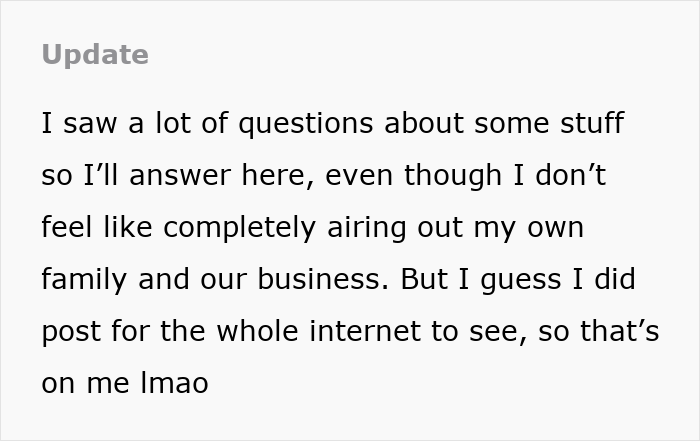Click the word "own" ending the third line
Image resolution: width=700 pixels, height=441 pixels.
coord(555,227)
